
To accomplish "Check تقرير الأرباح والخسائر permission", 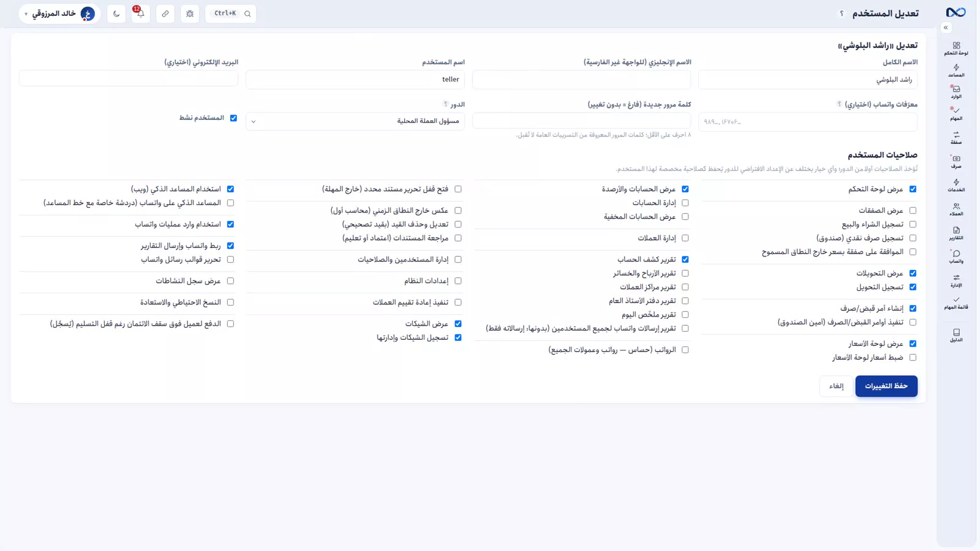I will 685,274.
